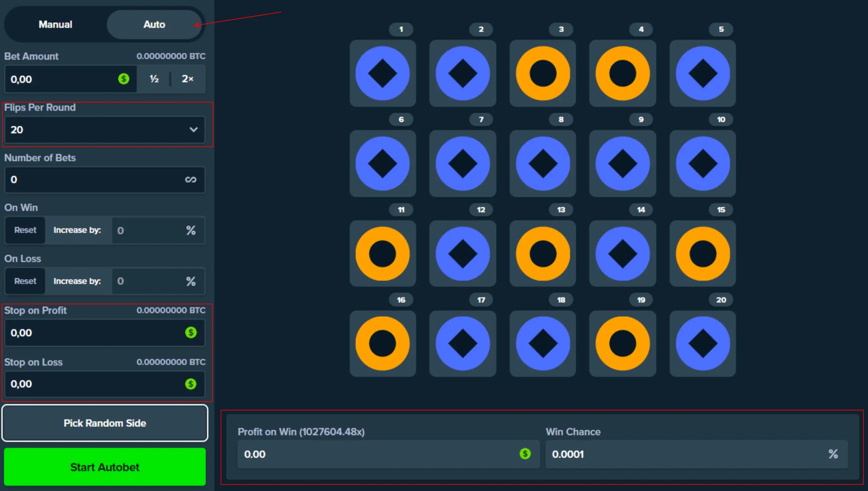868x491 pixels.
Task: Click the number 20 badge label
Action: coord(721,300)
